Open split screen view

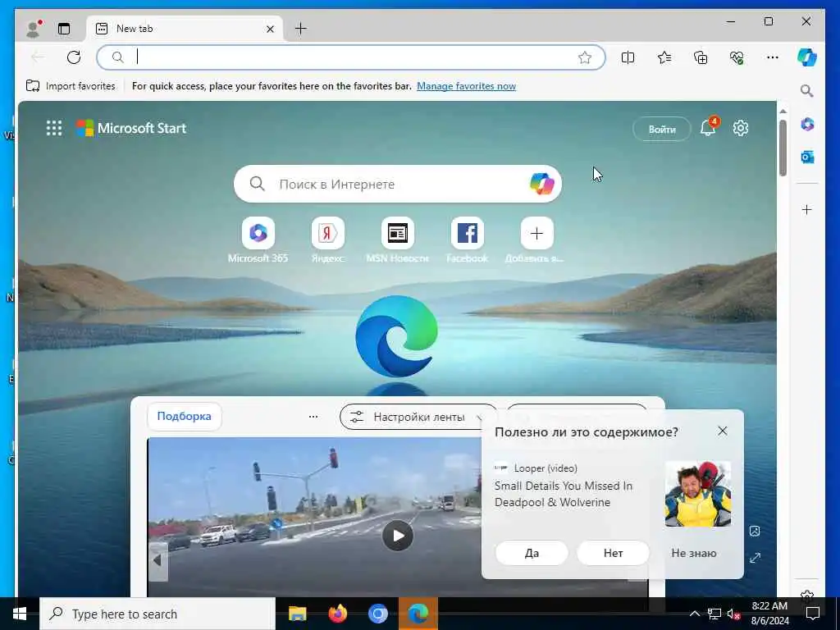[x=628, y=57]
